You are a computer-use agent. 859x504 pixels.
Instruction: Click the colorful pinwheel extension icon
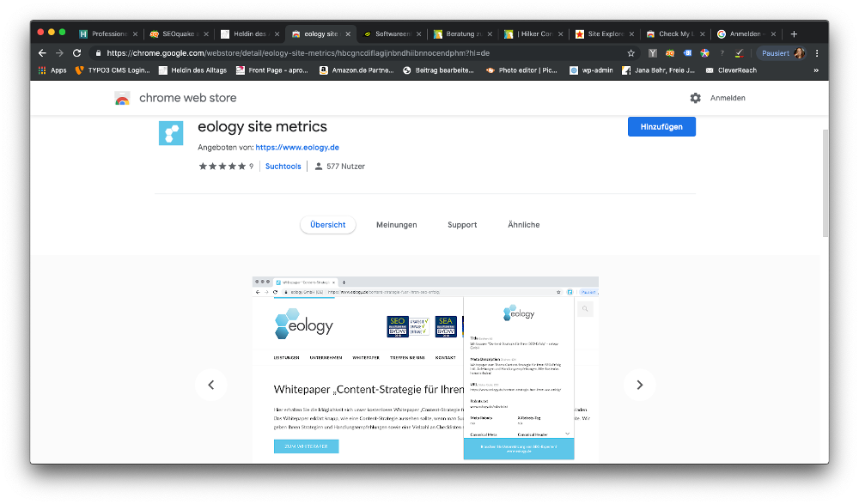coord(705,53)
